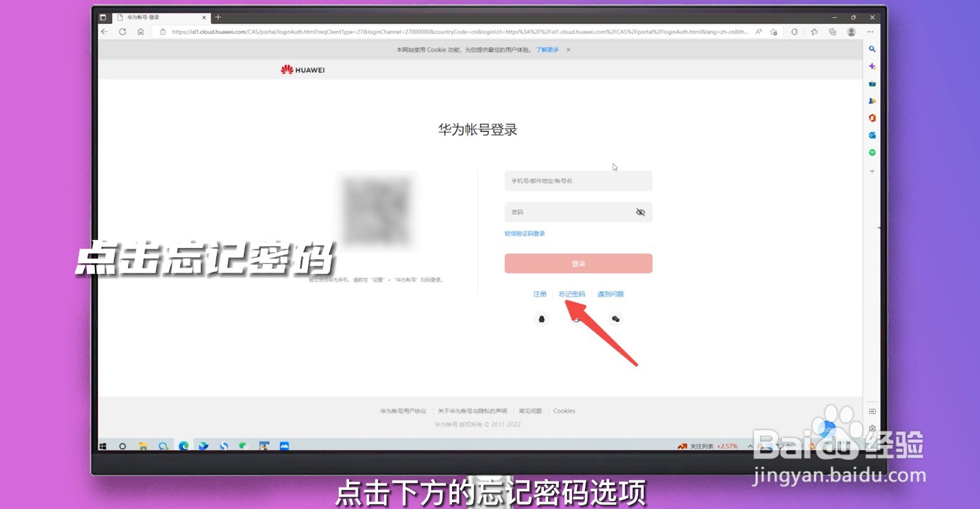Viewport: 980px width, 509px height.
Task: Open Microsoft Edge from the taskbar
Action: click(x=183, y=447)
